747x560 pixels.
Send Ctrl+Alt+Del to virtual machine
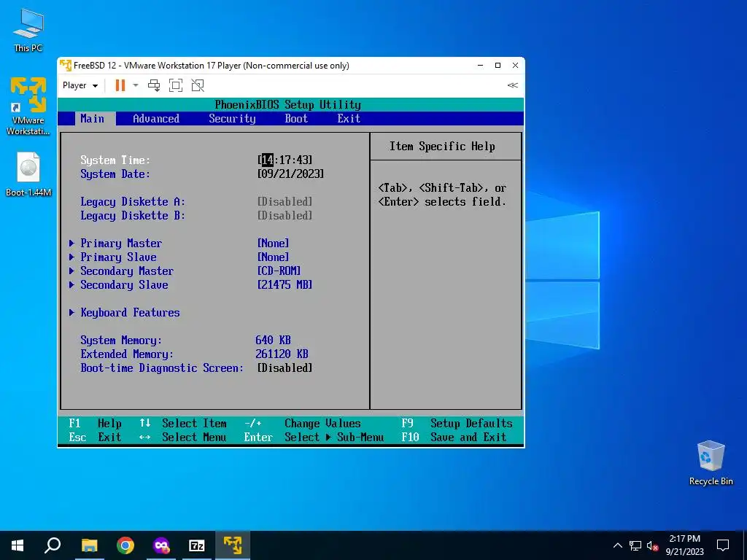pyautogui.click(x=154, y=85)
